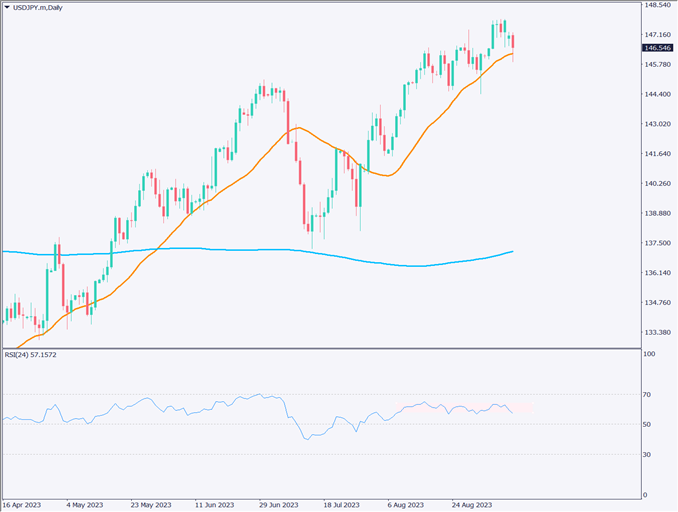
Task: Click the RSI 30 level label
Action: [648, 454]
